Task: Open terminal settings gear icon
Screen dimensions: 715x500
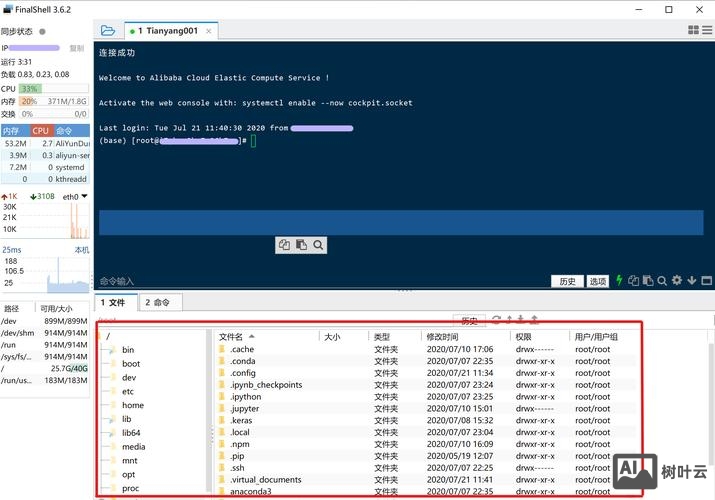Action: tap(677, 281)
